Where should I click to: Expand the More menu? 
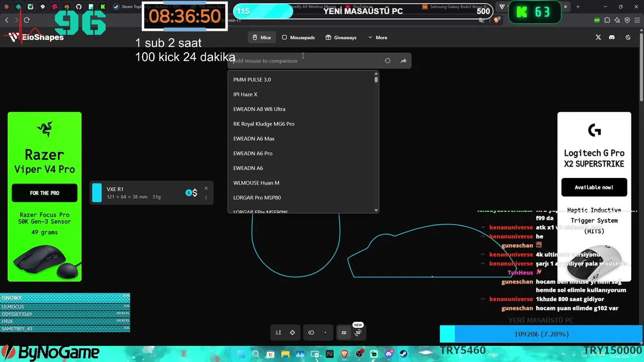pyautogui.click(x=378, y=38)
